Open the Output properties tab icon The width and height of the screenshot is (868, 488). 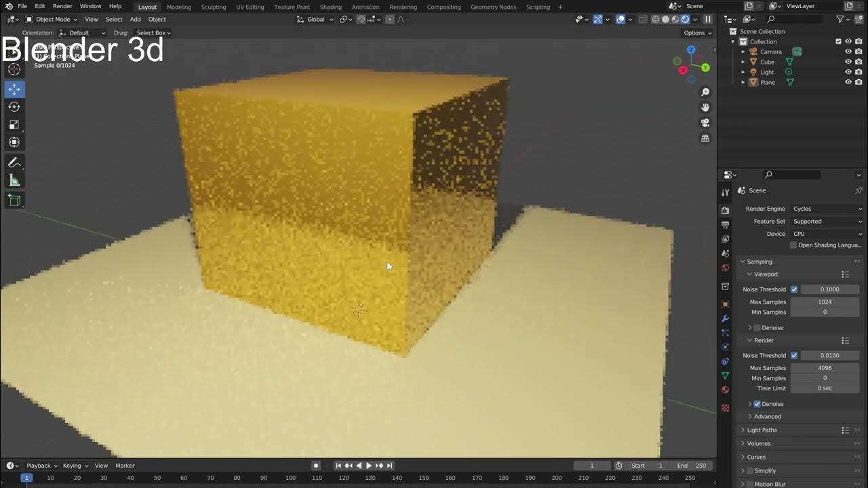coord(725,224)
